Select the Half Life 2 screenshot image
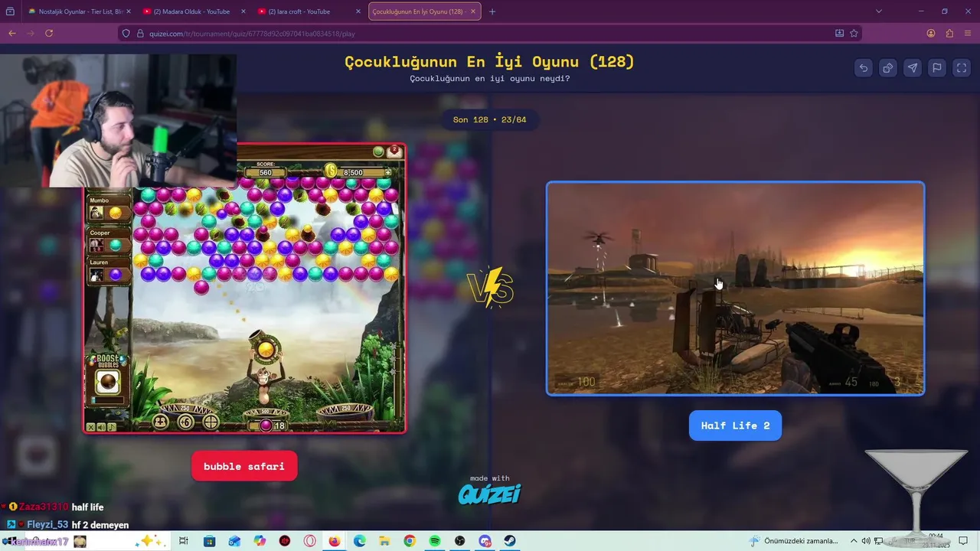The width and height of the screenshot is (980, 551). pyautogui.click(x=735, y=289)
